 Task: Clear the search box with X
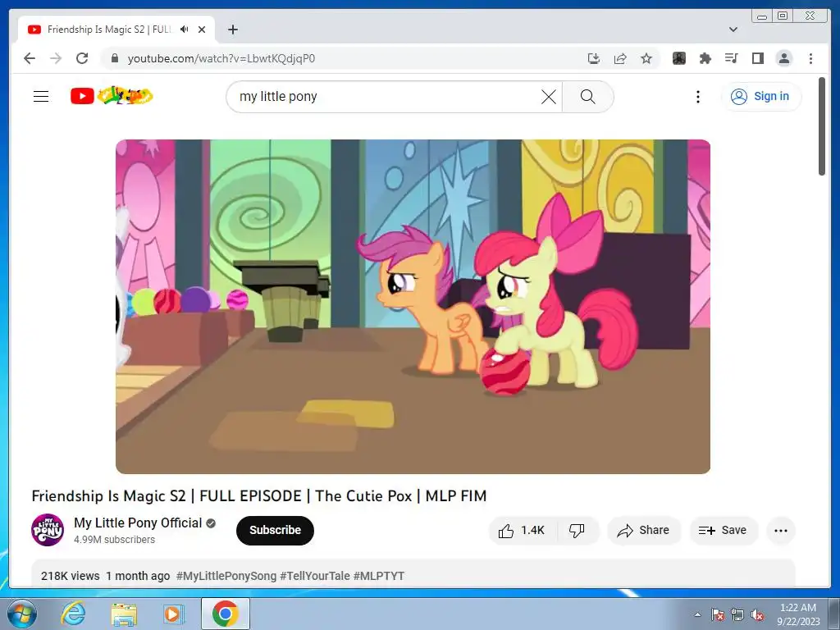coord(549,97)
